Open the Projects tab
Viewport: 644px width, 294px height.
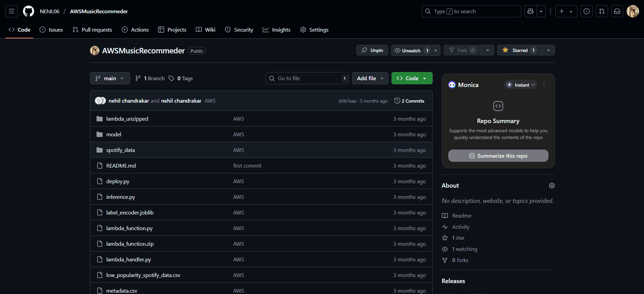point(172,30)
